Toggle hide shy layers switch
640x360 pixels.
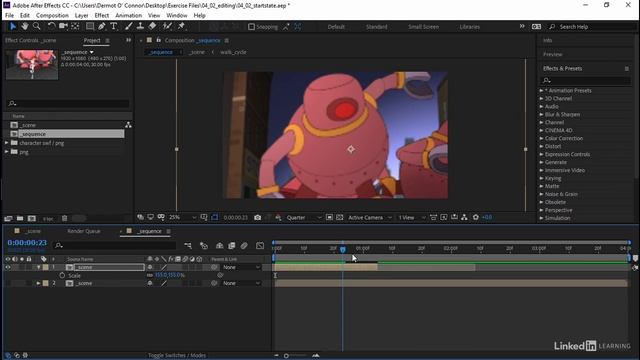(219, 246)
